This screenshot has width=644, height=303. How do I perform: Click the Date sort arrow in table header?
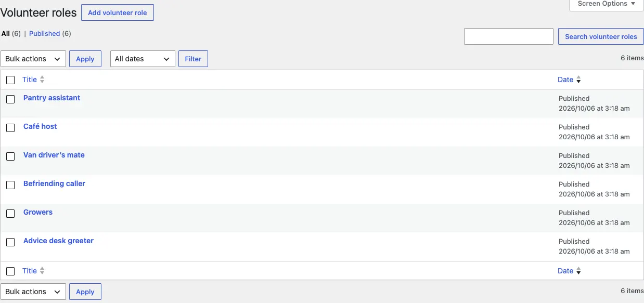(x=578, y=80)
